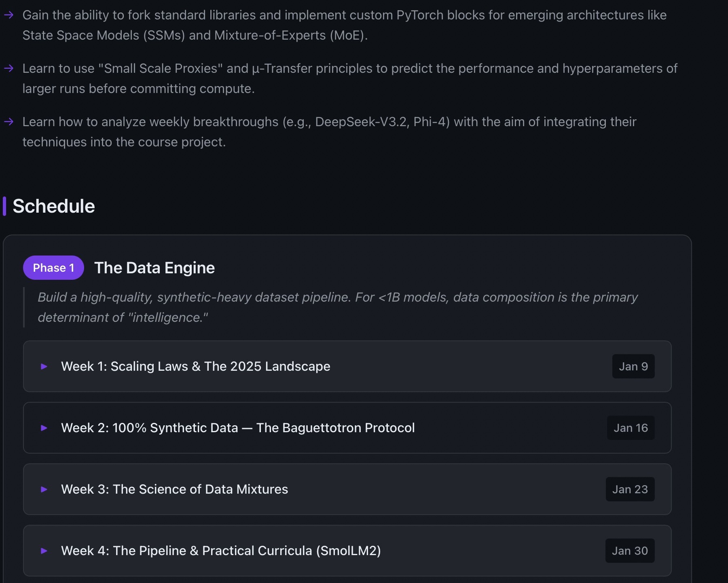This screenshot has height=583, width=728.
Task: Select the "Jan 9" date badge
Action: [x=633, y=366]
